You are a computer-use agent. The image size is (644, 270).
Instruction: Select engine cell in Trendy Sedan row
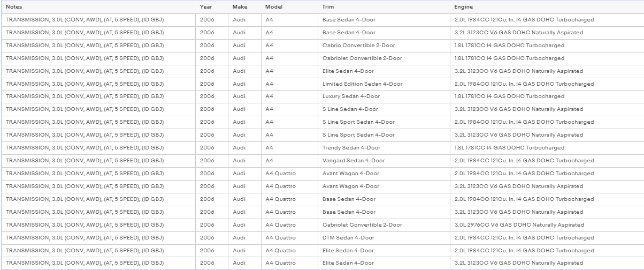tap(547, 148)
